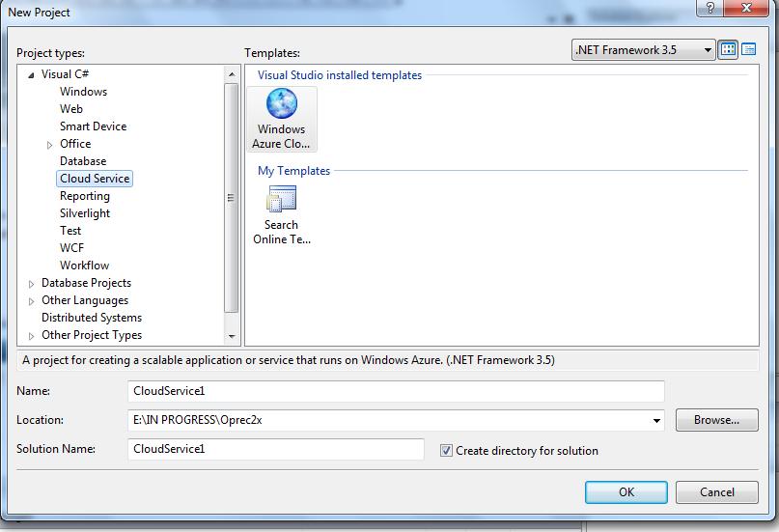Close the New Project dialog

tap(746, 8)
